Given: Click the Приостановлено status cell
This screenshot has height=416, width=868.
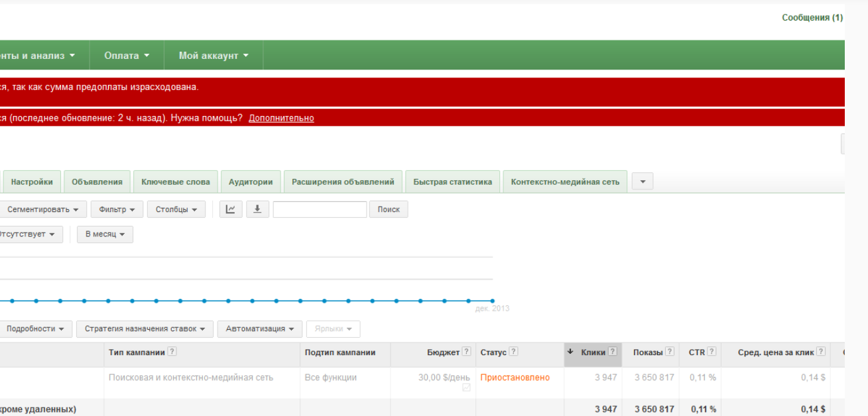Looking at the screenshot, I should pyautogui.click(x=515, y=378).
